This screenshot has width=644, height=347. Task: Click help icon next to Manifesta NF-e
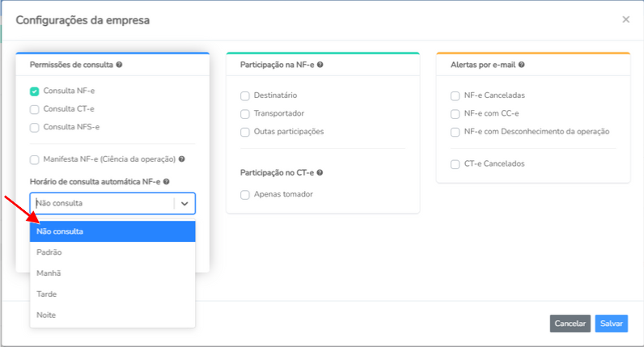pyautogui.click(x=181, y=159)
